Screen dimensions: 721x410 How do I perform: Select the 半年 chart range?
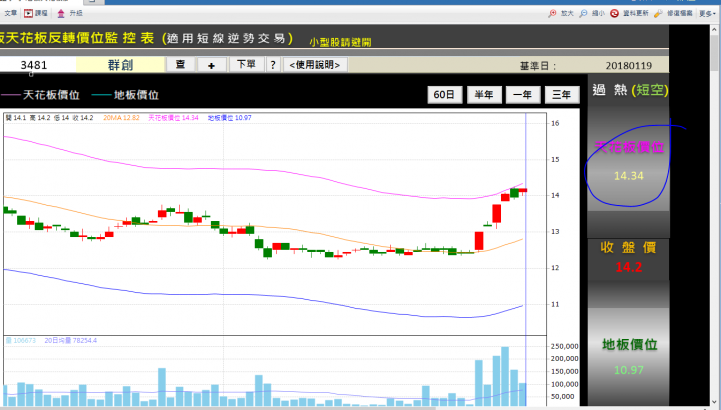[x=484, y=95]
